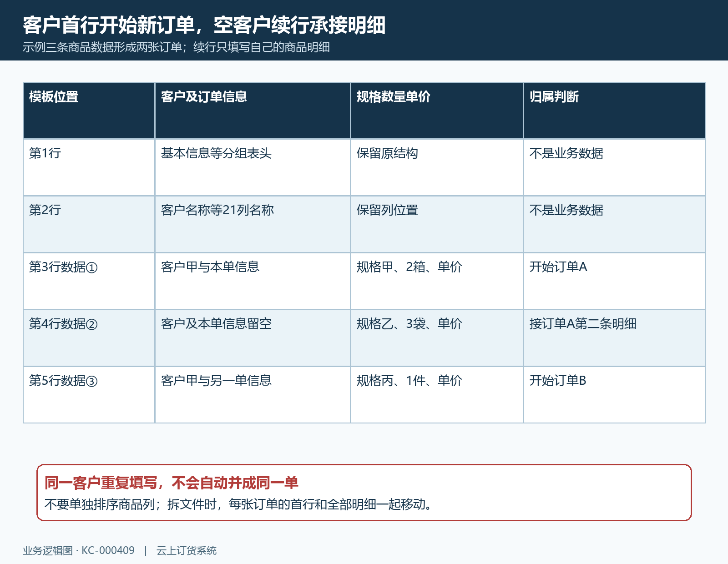Image resolution: width=728 pixels, height=564 pixels.
Task: Click the 开始订单A cell
Action: (614, 281)
